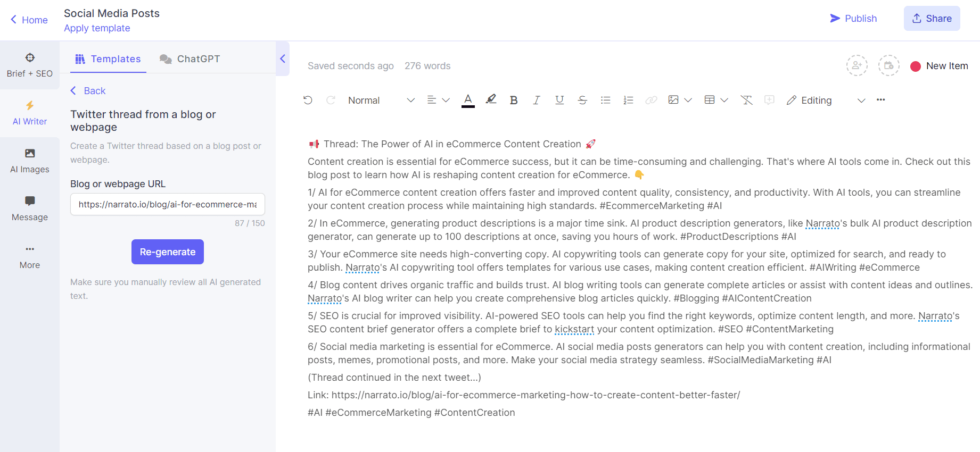
Task: Toggle italic formatting
Action: 537,100
